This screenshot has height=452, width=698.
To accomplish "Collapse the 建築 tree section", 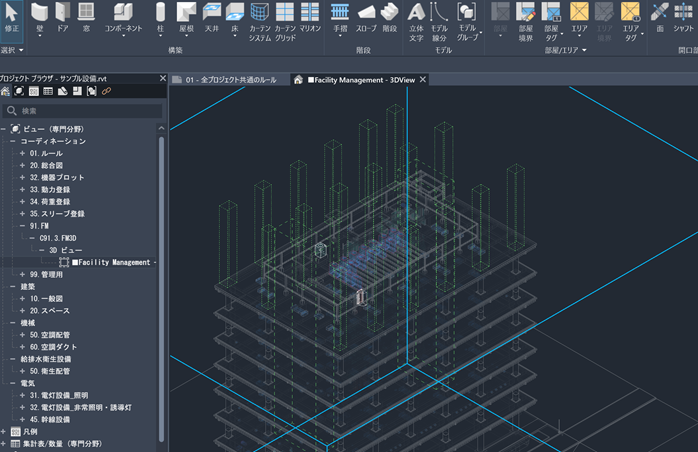I will pyautogui.click(x=11, y=286).
